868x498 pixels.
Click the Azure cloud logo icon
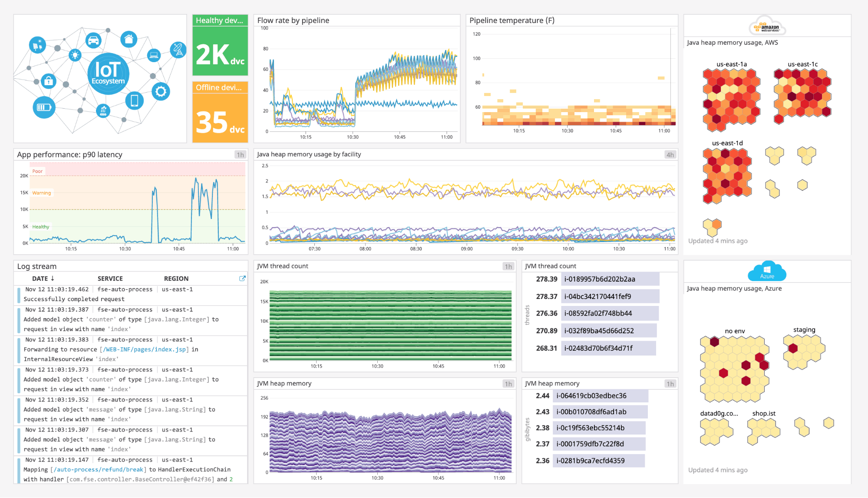point(767,271)
